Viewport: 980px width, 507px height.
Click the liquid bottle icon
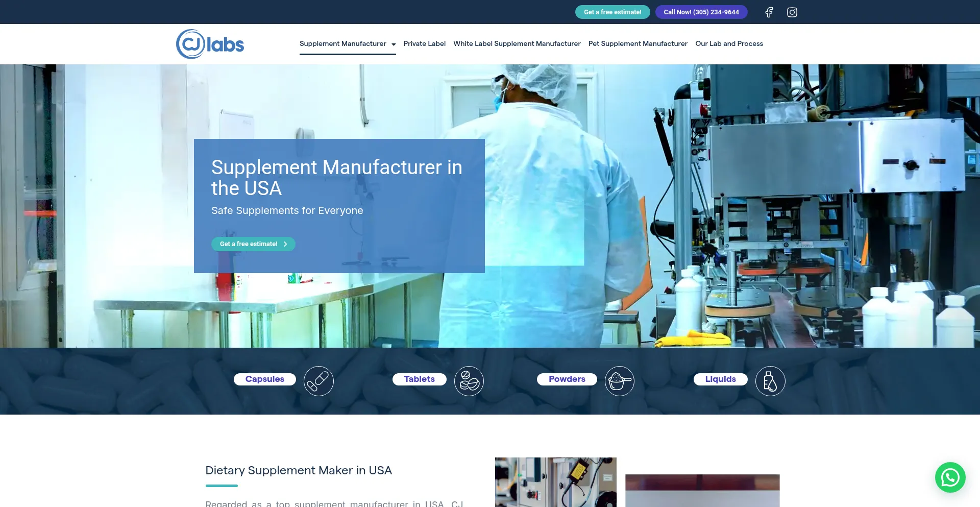[770, 380]
